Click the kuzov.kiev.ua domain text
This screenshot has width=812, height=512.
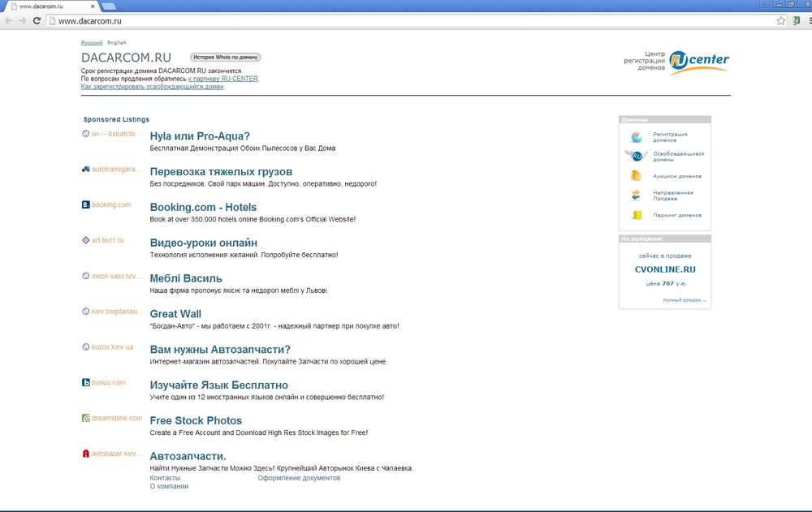click(x=112, y=346)
